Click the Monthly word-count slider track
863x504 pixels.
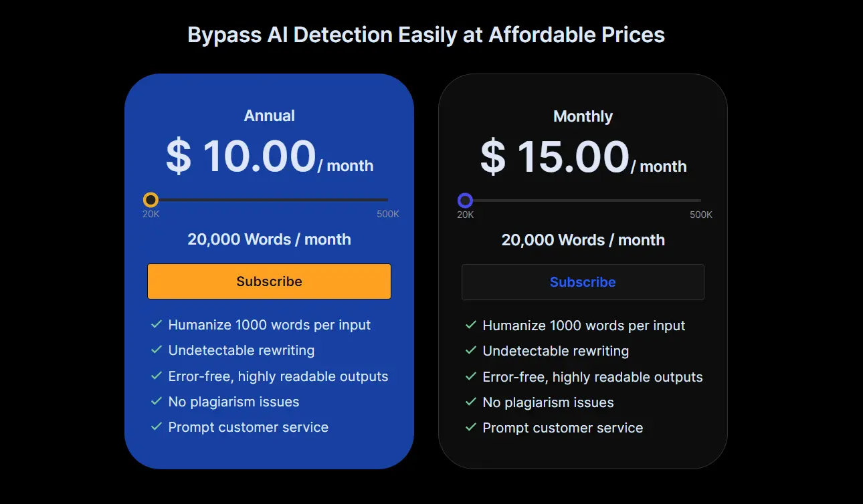[589, 200]
